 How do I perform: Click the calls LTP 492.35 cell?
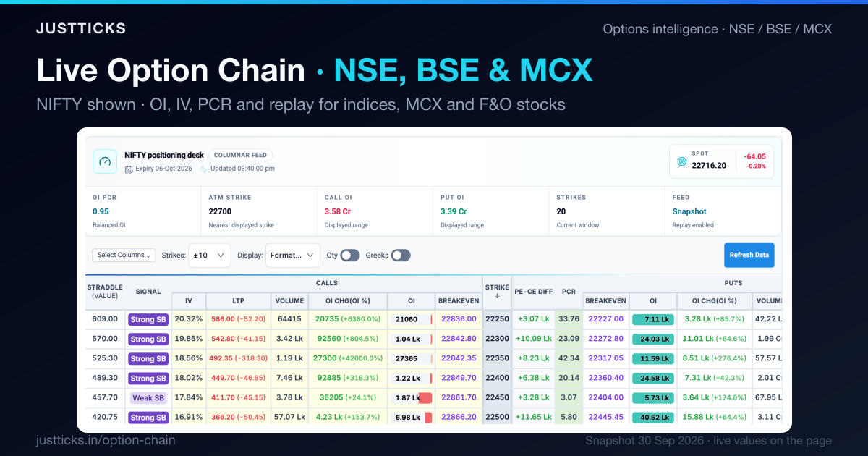238,358
